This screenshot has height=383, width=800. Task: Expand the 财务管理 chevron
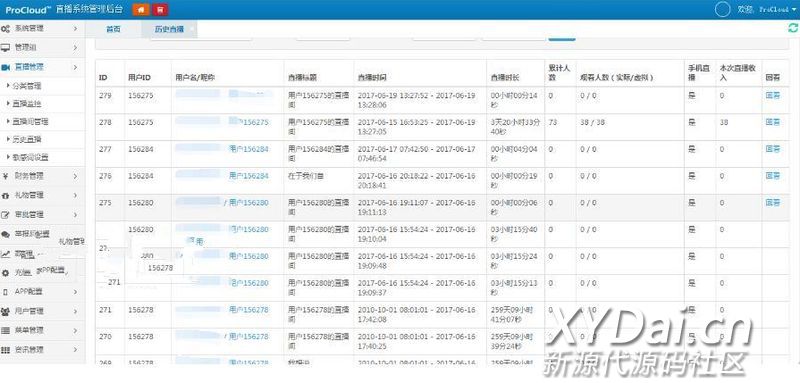tap(75, 176)
